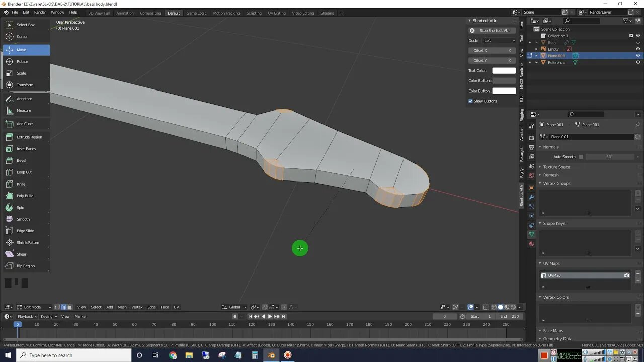Image resolution: width=644 pixels, height=362 pixels.
Task: Jump to the timeline end frame
Action: click(283, 316)
